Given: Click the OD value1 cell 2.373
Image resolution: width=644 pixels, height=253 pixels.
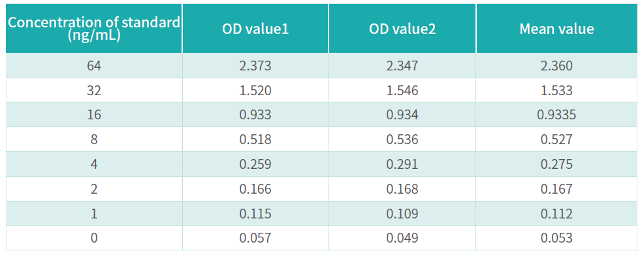Looking at the screenshot, I should point(255,66).
